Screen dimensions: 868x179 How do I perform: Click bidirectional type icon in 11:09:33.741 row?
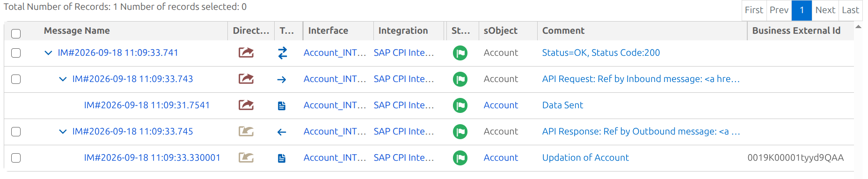(282, 53)
